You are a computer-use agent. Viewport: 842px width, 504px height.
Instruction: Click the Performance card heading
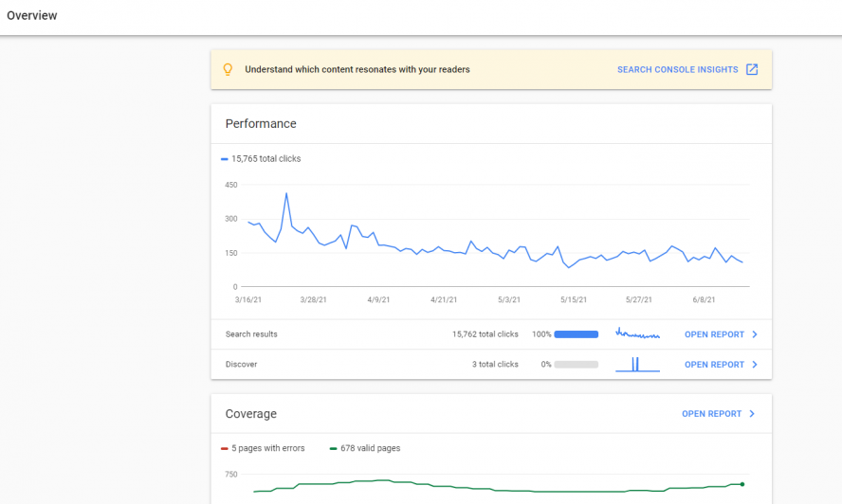click(261, 123)
